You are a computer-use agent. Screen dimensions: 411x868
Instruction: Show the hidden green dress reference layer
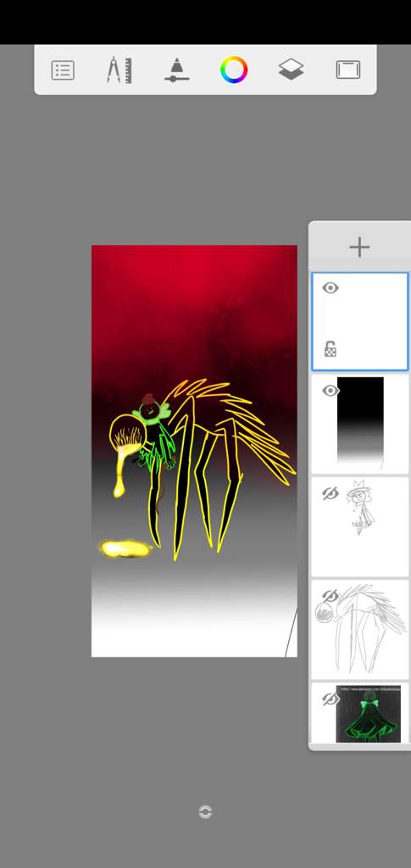point(330,699)
